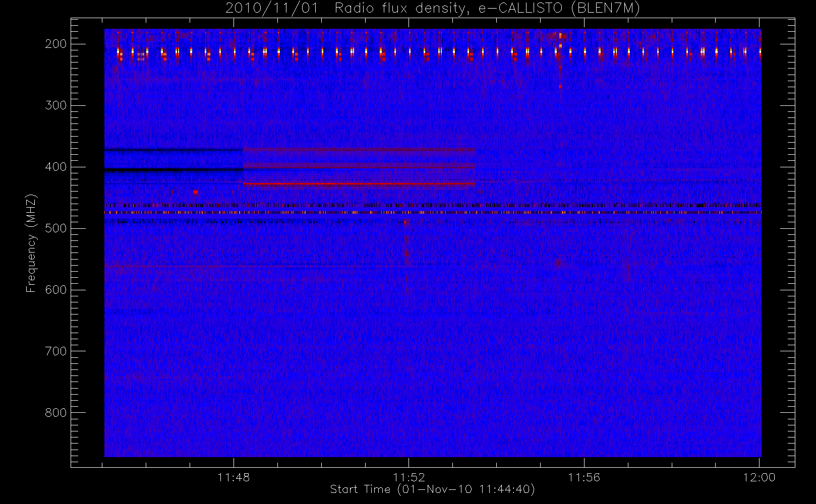Screen dimensions: 816x504
Task: Click the 300 frequency tick label
Action: 56,105
